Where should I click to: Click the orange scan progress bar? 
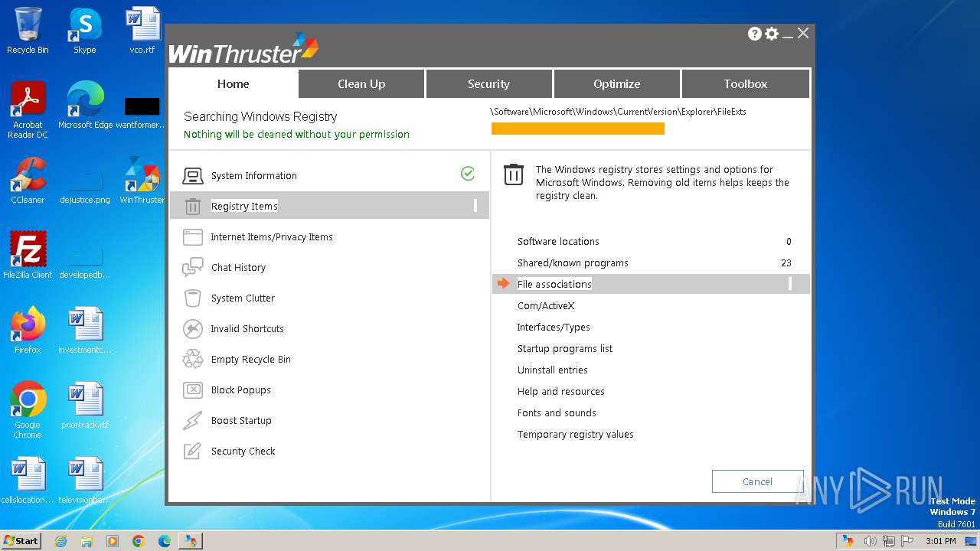pyautogui.click(x=578, y=129)
